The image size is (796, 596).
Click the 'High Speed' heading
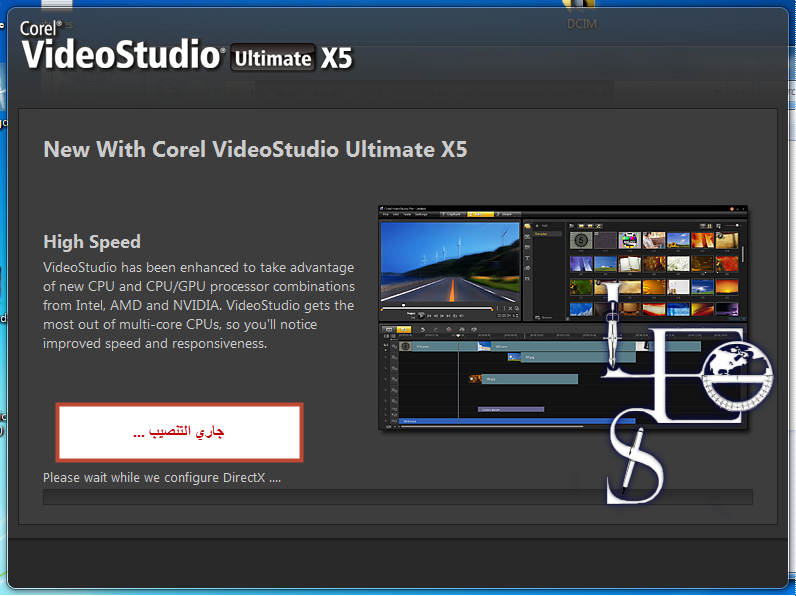[92, 242]
